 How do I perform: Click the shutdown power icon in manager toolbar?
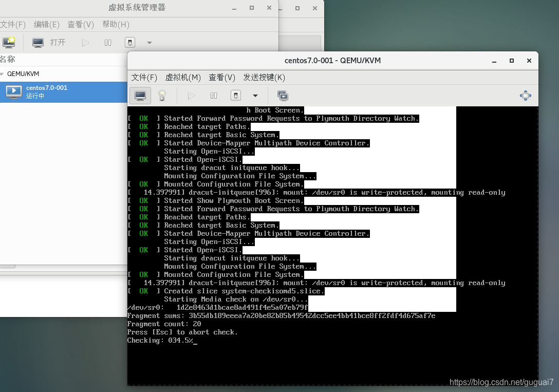[x=130, y=43]
